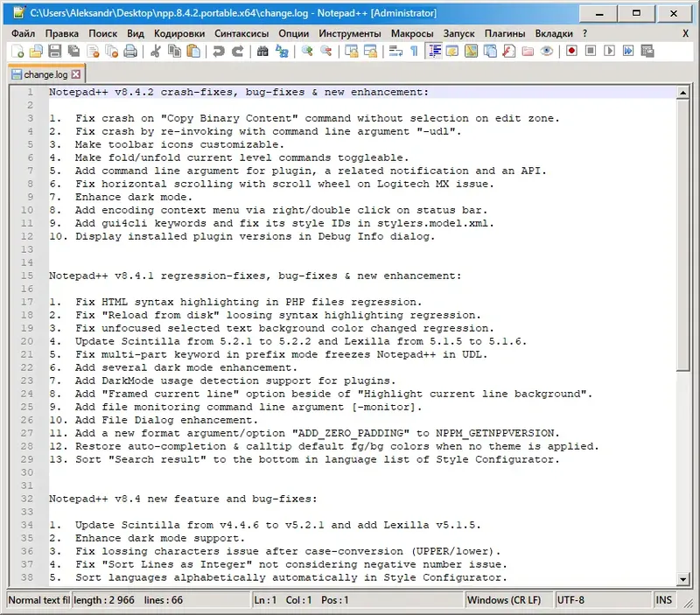Select the change.log tab
Image resolution: width=700 pixels, height=615 pixels.
[45, 74]
